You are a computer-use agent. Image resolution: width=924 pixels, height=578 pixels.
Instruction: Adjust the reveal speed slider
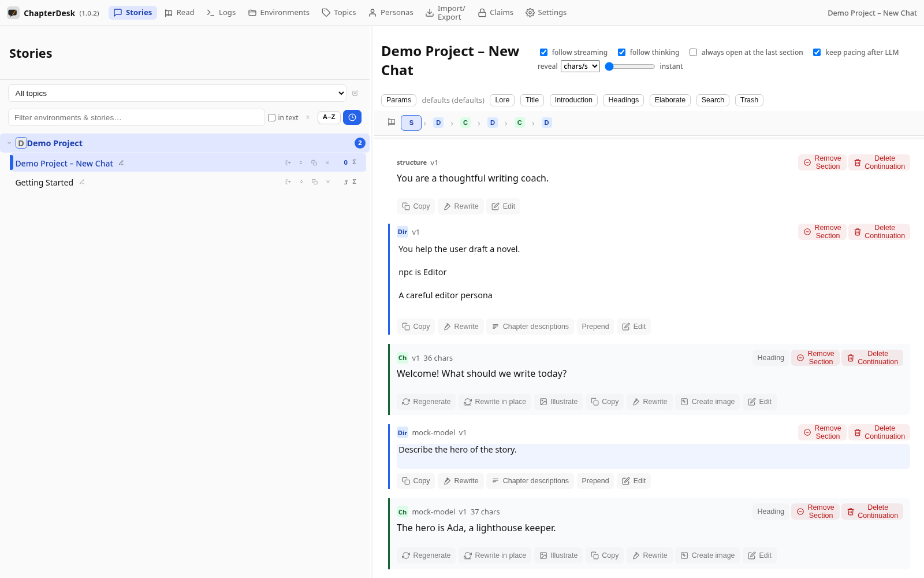629,66
